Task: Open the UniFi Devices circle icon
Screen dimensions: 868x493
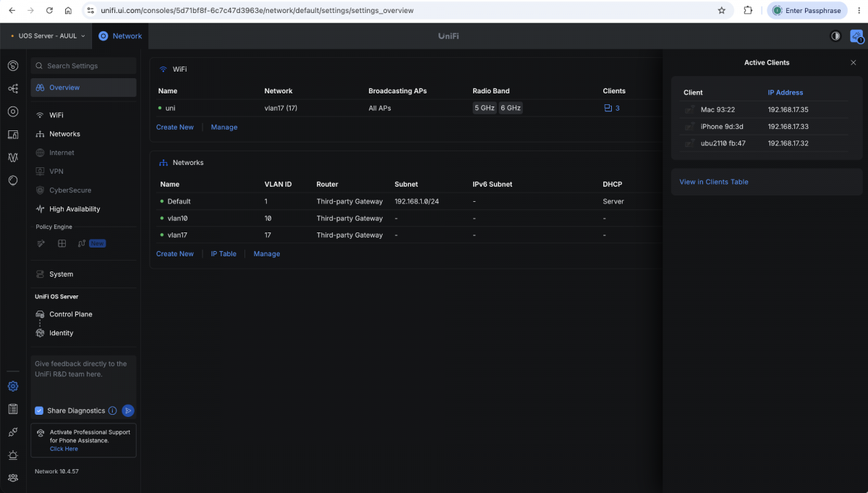Action: pos(13,111)
